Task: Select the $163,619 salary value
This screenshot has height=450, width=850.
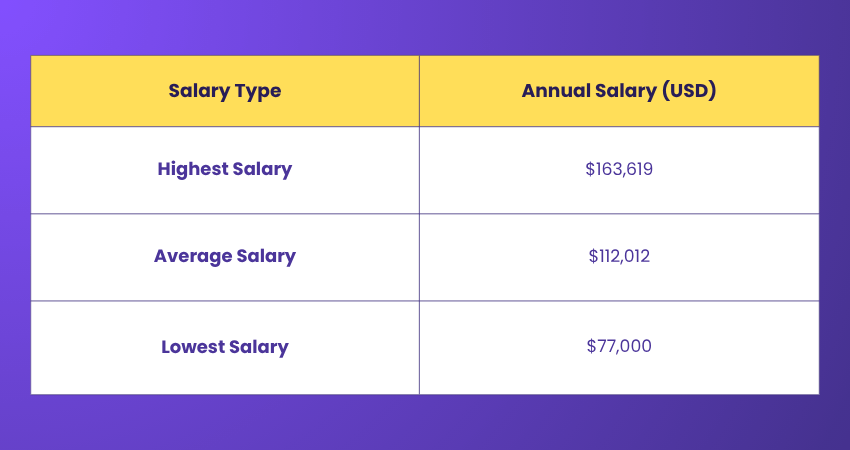Action: click(x=619, y=169)
